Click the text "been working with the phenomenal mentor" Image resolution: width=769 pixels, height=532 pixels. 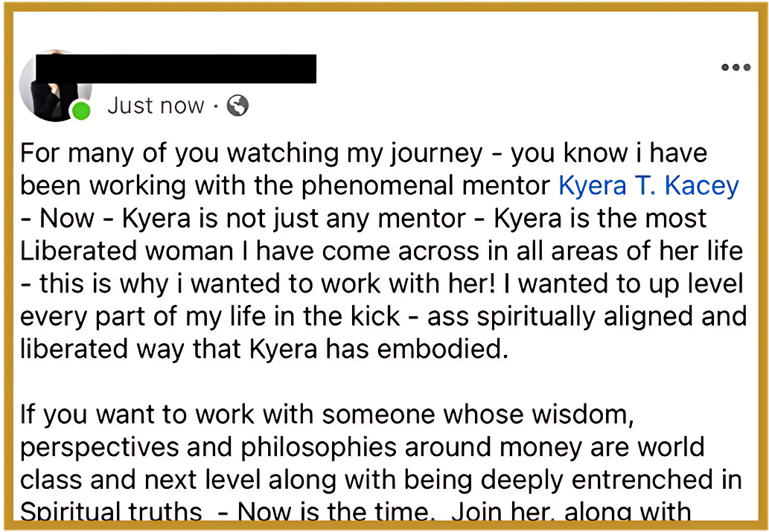click(x=286, y=185)
